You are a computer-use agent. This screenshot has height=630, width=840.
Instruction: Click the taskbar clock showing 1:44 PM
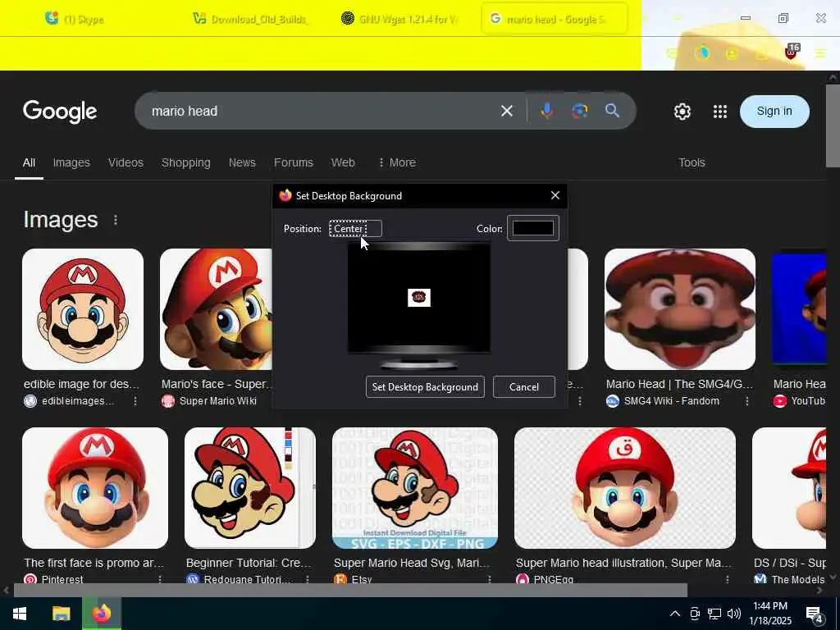769,614
